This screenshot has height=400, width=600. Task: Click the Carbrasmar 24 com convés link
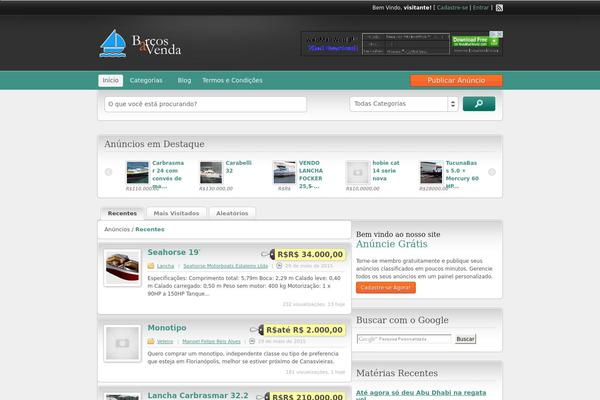168,175
